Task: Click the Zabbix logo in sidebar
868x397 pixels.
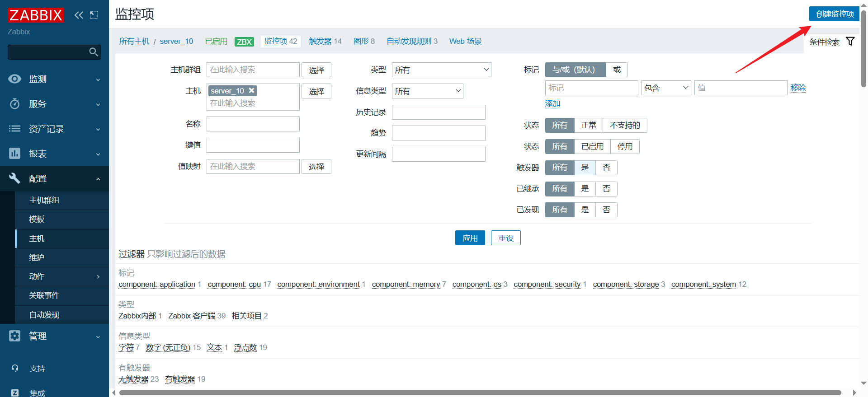Action: [x=36, y=15]
